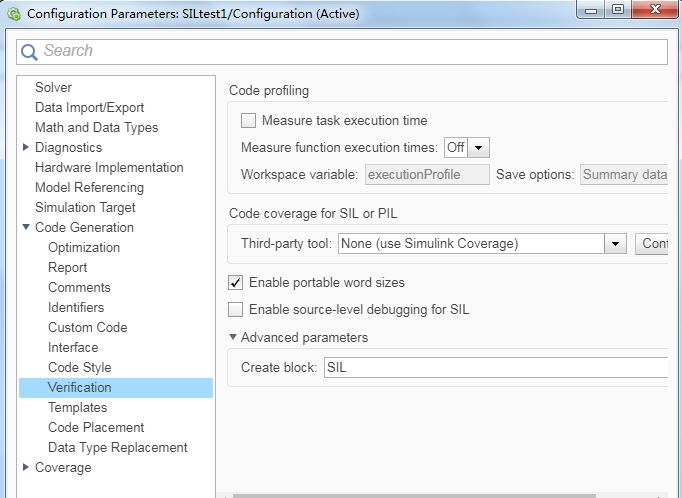Open Measure function execution times dropdown
This screenshot has width=682, height=498.
(x=478, y=147)
